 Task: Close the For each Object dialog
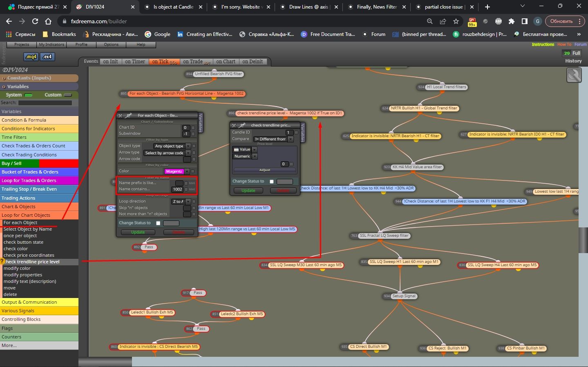(x=121, y=116)
